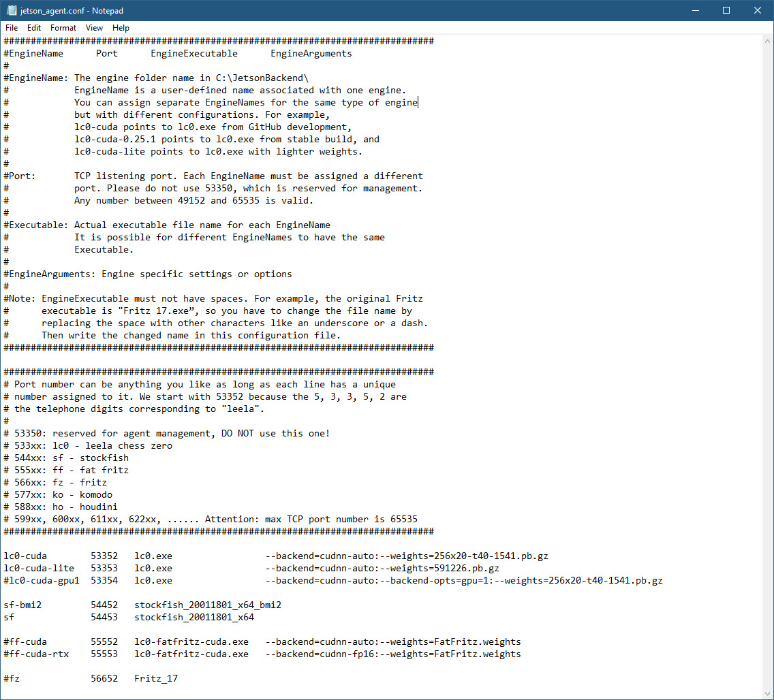
Task: Close the jetson_agent.conf Notepad window
Action: coord(757,11)
